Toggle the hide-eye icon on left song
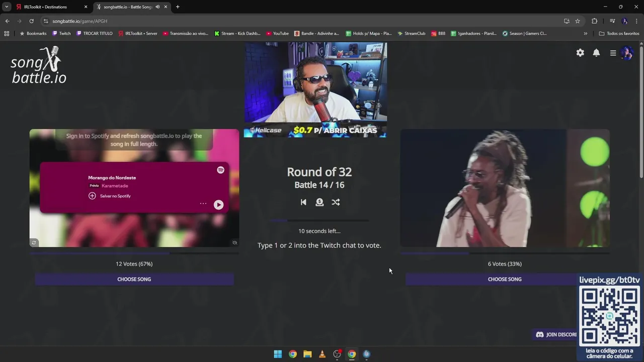This screenshot has height=362, width=644. (x=234, y=243)
